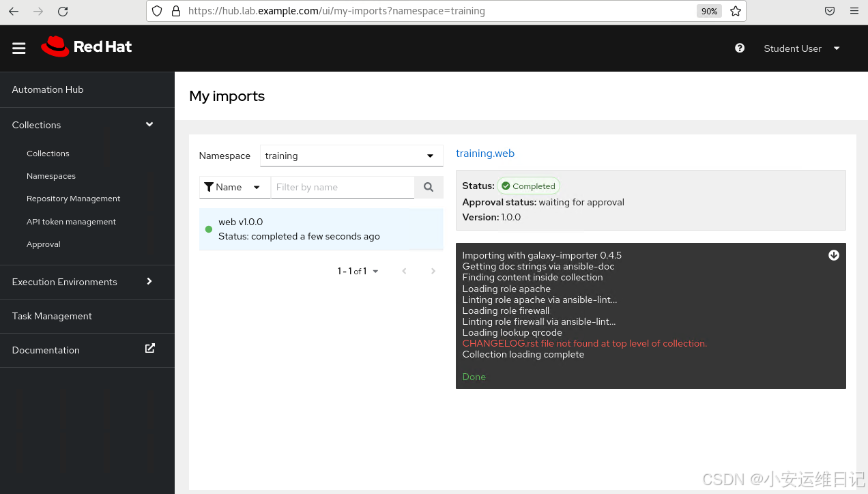This screenshot has height=494, width=868.
Task: Click 'Approval status: waiting for approval' text
Action: coord(543,202)
